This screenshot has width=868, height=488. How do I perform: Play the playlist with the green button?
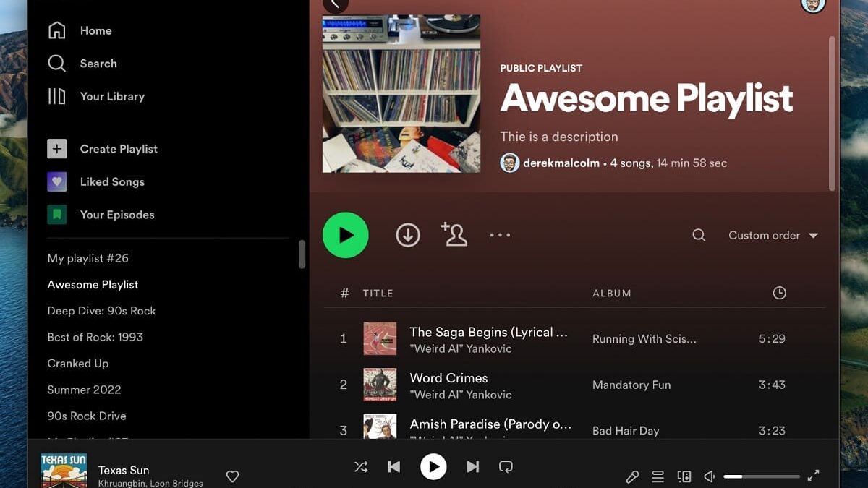click(x=346, y=235)
